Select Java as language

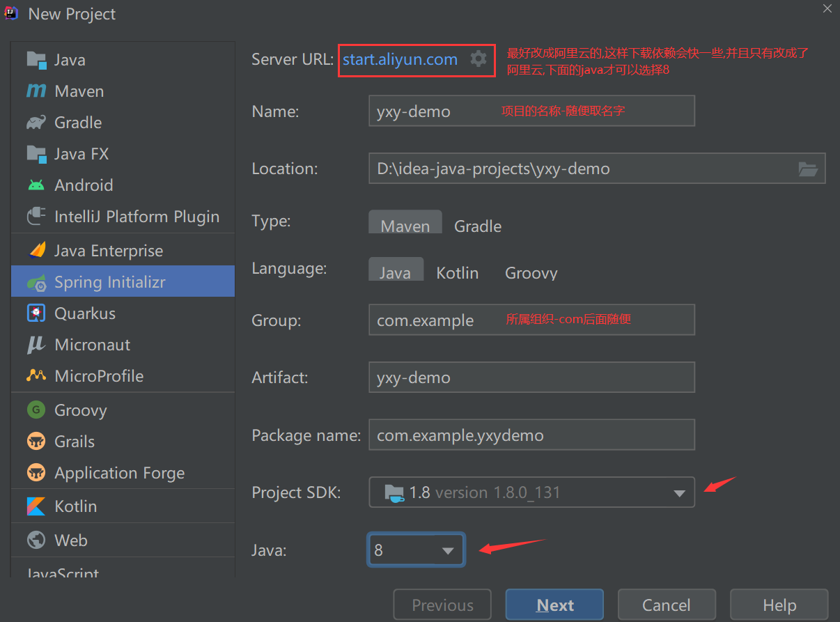[x=396, y=270]
